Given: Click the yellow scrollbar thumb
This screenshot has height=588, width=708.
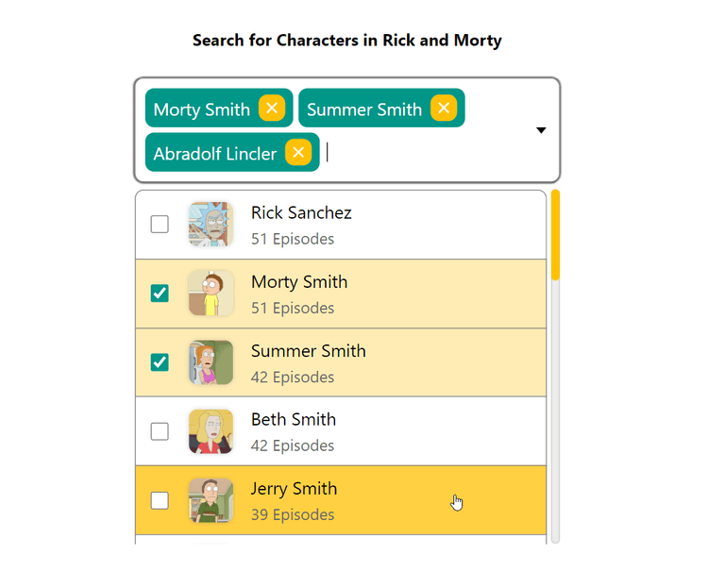Looking at the screenshot, I should [x=555, y=235].
